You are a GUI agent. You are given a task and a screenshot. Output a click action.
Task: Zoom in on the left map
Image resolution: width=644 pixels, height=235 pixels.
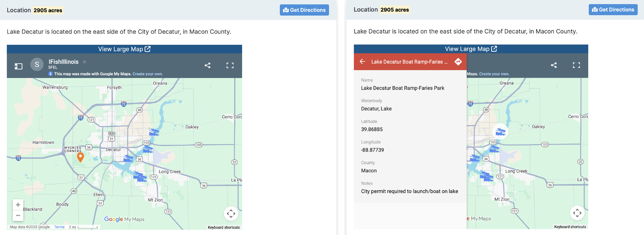(18, 205)
